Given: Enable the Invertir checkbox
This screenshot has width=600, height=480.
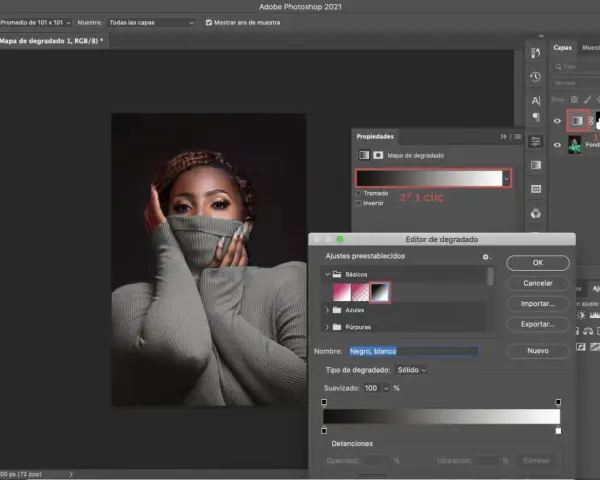Looking at the screenshot, I should point(359,203).
